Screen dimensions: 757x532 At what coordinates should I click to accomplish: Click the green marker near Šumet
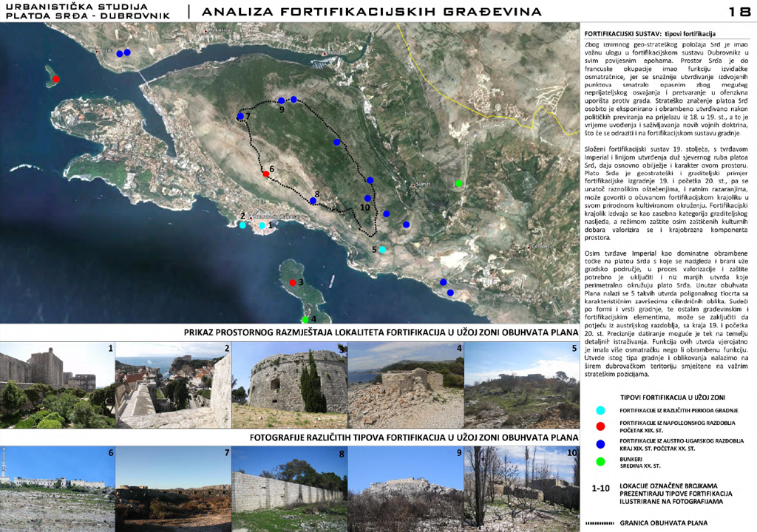(458, 183)
